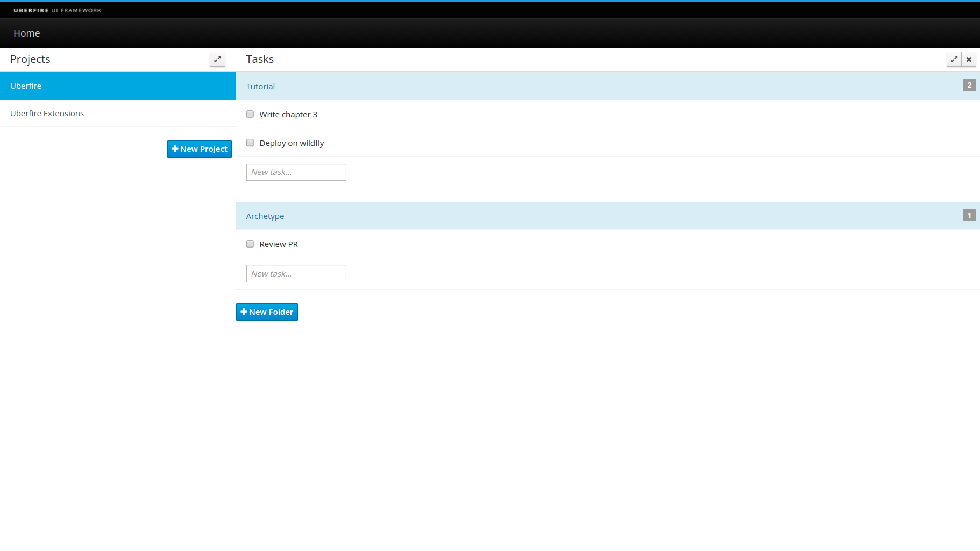Click the Projects panel title
This screenshot has width=980, height=551.
30,59
